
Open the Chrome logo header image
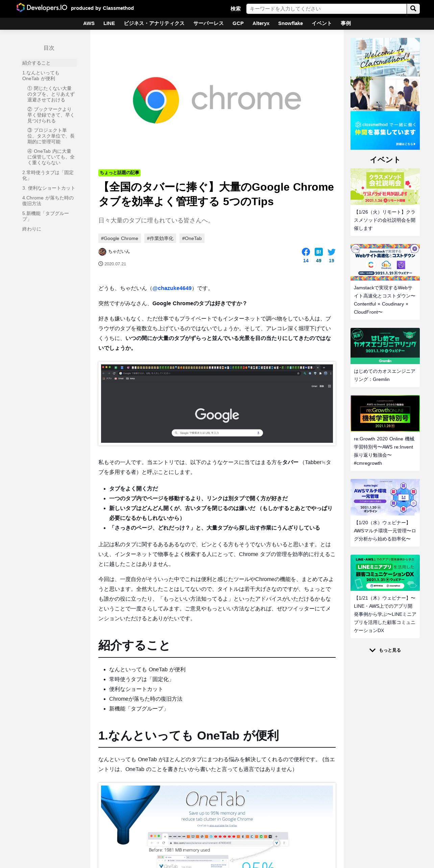pyautogui.click(x=217, y=100)
